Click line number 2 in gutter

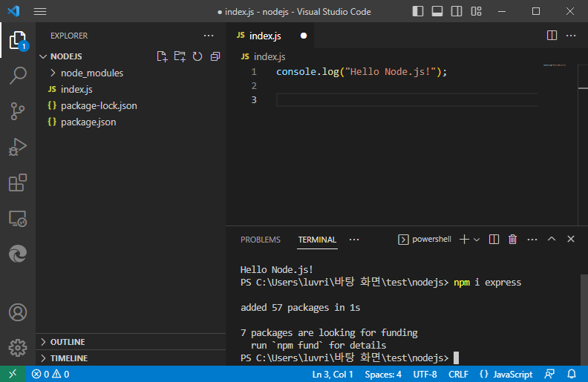point(254,86)
